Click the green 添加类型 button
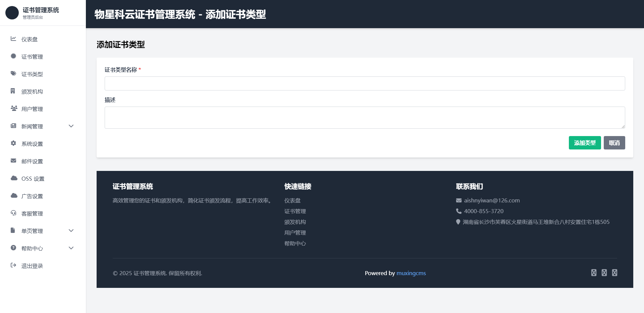Screen dimensions: 644x313 pos(585,143)
